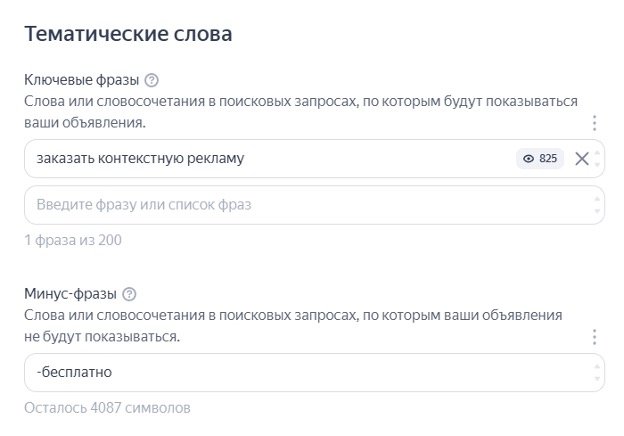624x436 pixels.
Task: Focus the Введите фразу или список фраз field
Action: (x=300, y=205)
